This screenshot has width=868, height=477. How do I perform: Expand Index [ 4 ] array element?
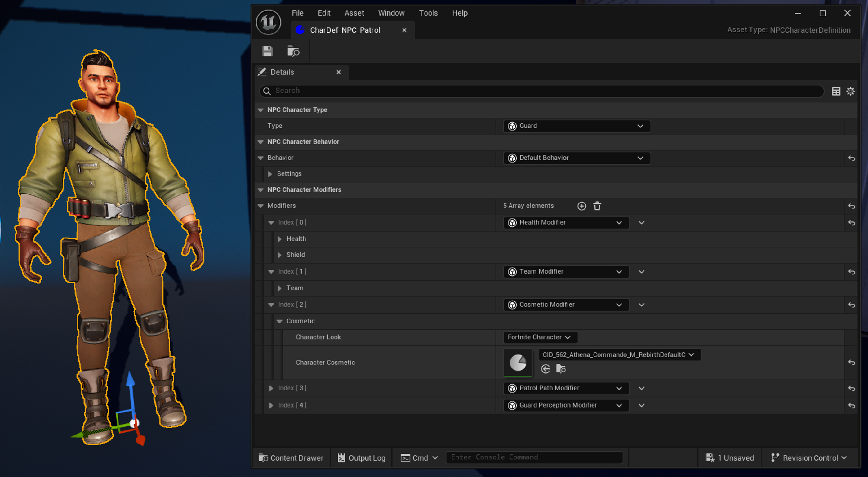coord(271,406)
